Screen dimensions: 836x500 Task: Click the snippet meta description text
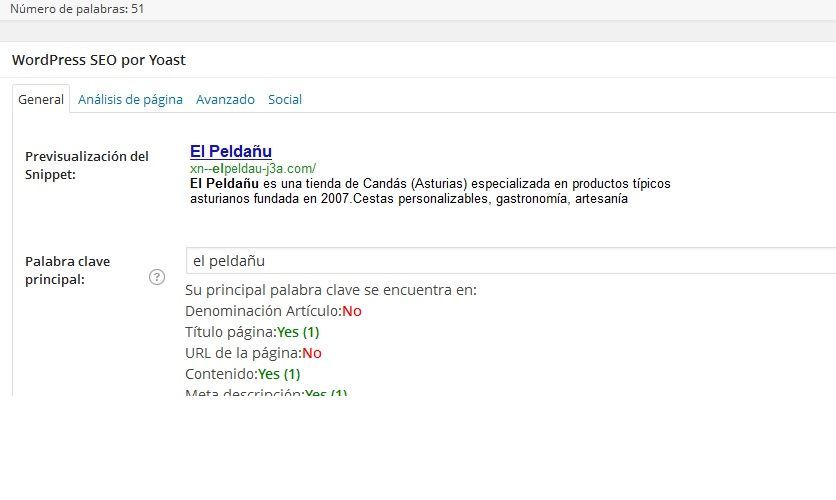pos(430,191)
